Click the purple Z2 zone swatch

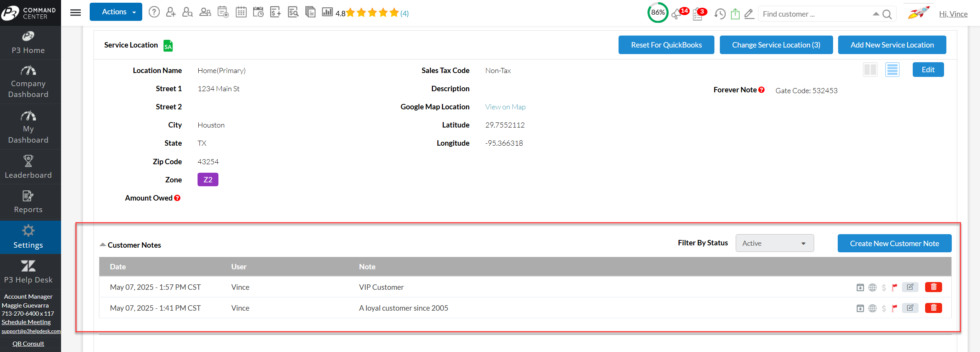(208, 180)
